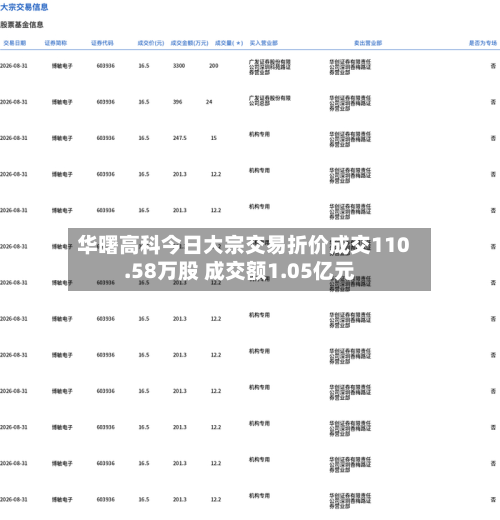Image resolution: width=500 pixels, height=520 pixels.
Task: Click the 股票基金信息 section title
Action: 22,25
